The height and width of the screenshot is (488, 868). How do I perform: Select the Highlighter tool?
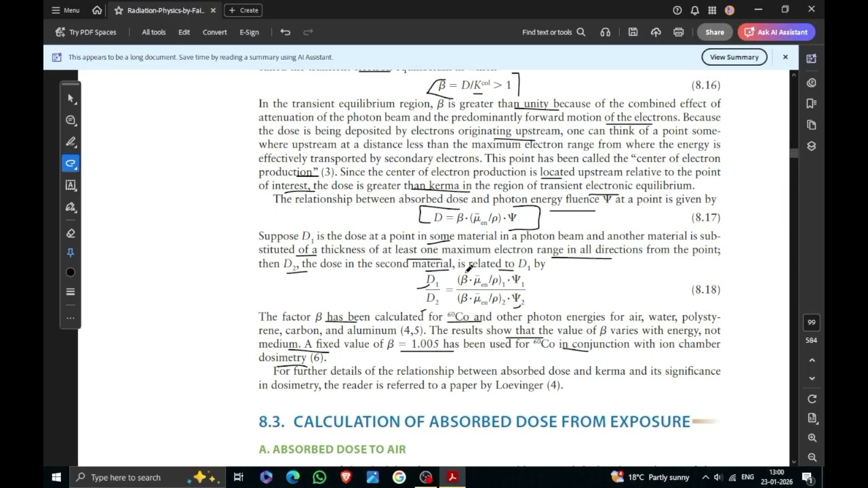(71, 142)
